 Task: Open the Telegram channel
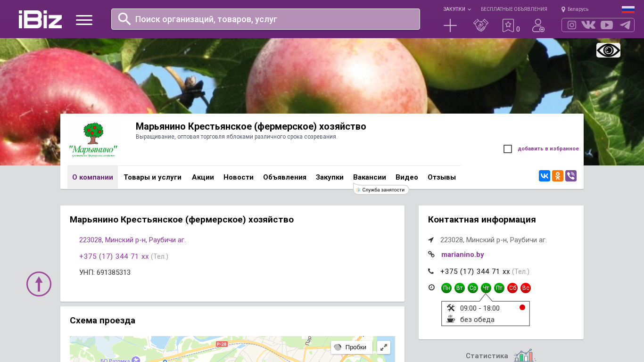point(625,25)
